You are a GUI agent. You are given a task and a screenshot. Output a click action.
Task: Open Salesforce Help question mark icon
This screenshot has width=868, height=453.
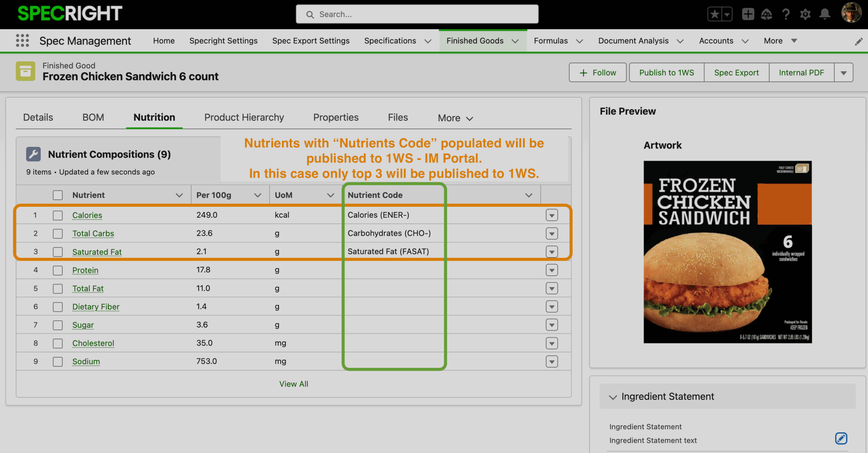[786, 14]
